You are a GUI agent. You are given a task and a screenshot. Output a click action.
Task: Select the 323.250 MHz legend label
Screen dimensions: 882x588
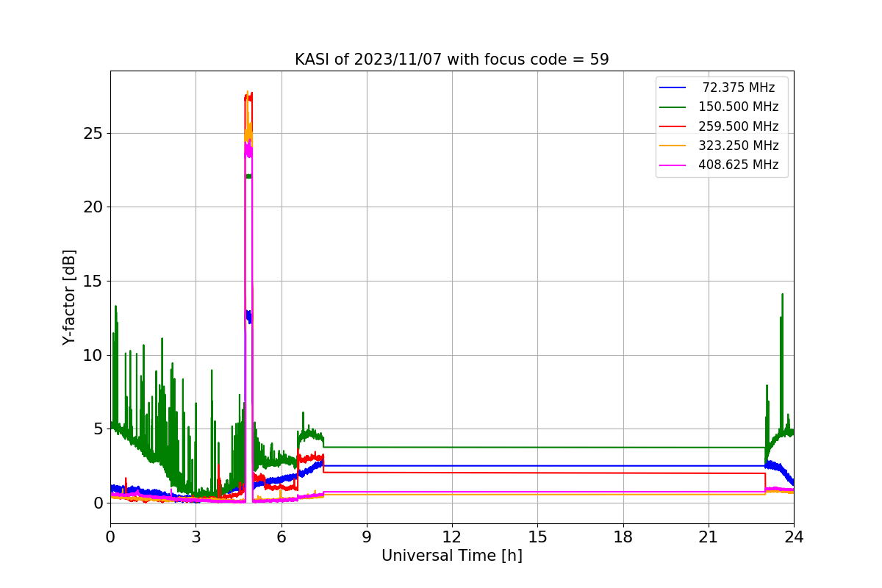pos(738,145)
